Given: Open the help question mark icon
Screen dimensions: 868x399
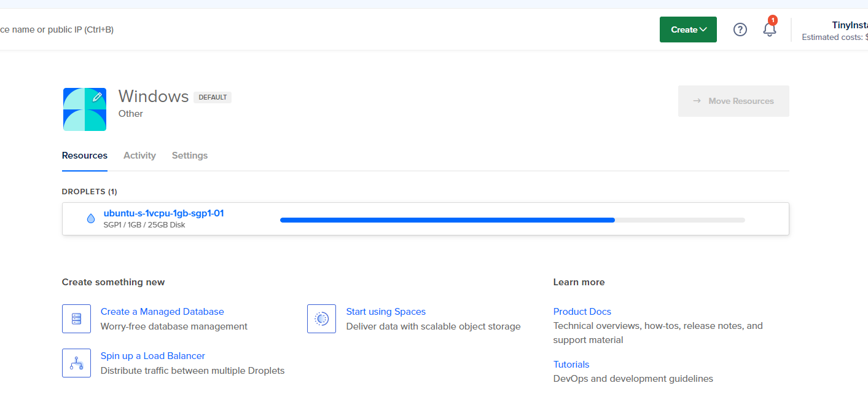Looking at the screenshot, I should click(740, 30).
